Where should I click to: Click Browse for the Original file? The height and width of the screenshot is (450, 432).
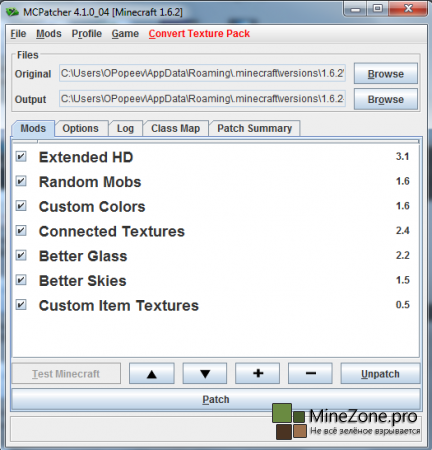386,74
